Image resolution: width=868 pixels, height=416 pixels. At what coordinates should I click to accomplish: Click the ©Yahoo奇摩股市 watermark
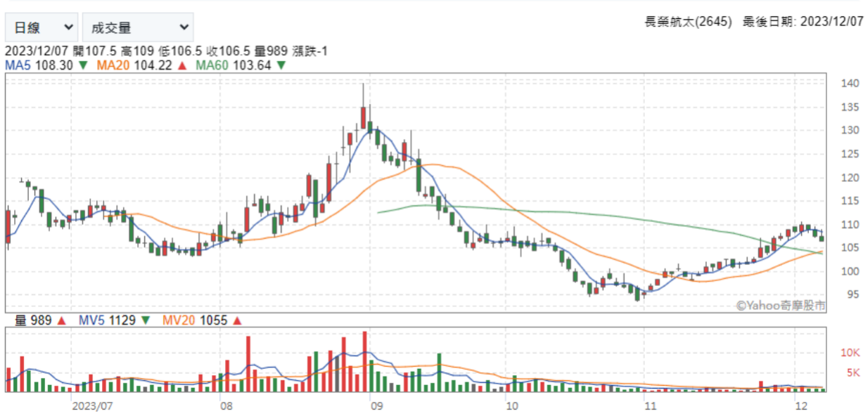tap(781, 305)
